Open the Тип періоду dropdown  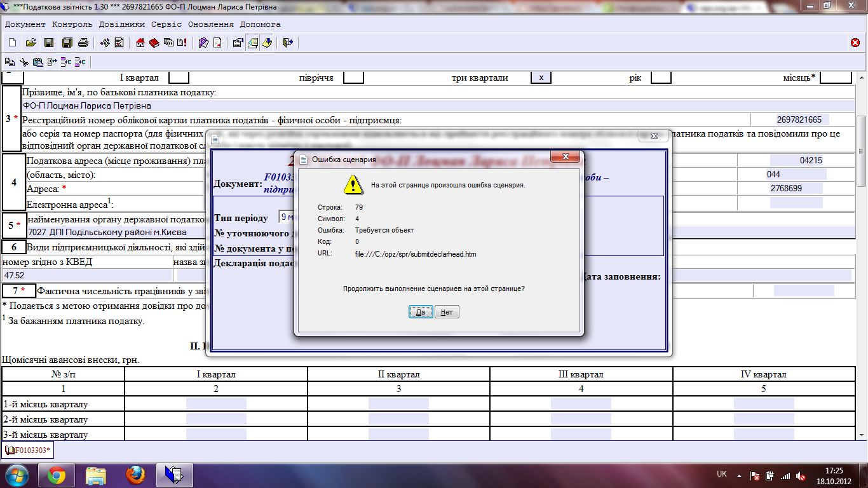point(286,217)
